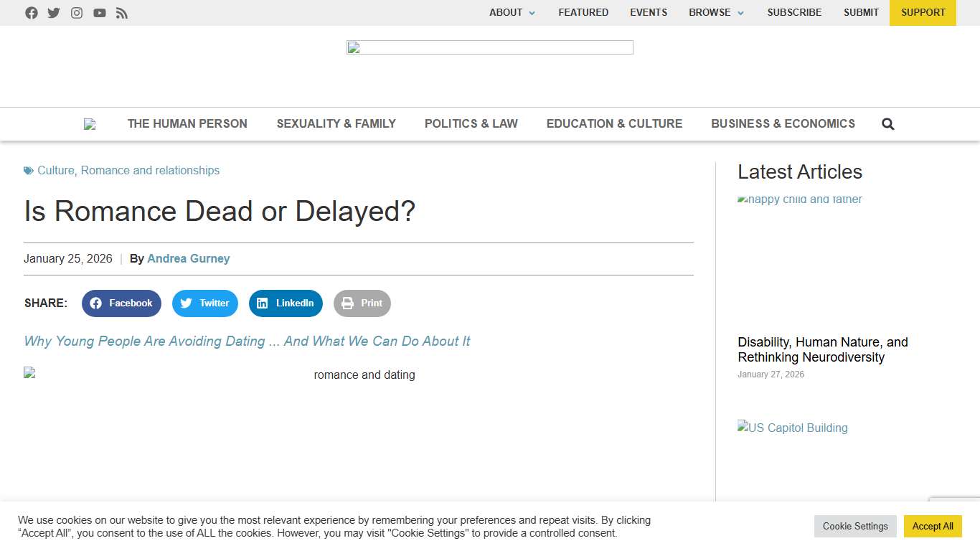
Task: Expand the ABOUT dropdown menu
Action: coord(512,12)
